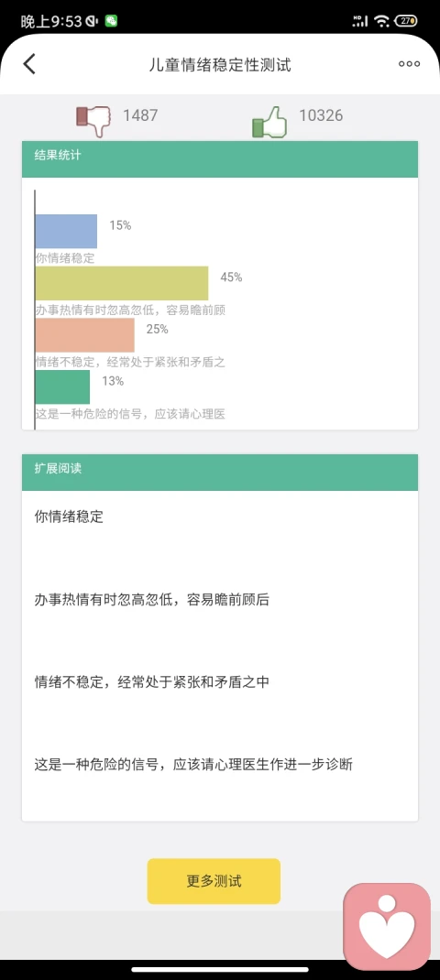The width and height of the screenshot is (440, 980).
Task: Tap the blue 15% bar
Action: tap(66, 231)
